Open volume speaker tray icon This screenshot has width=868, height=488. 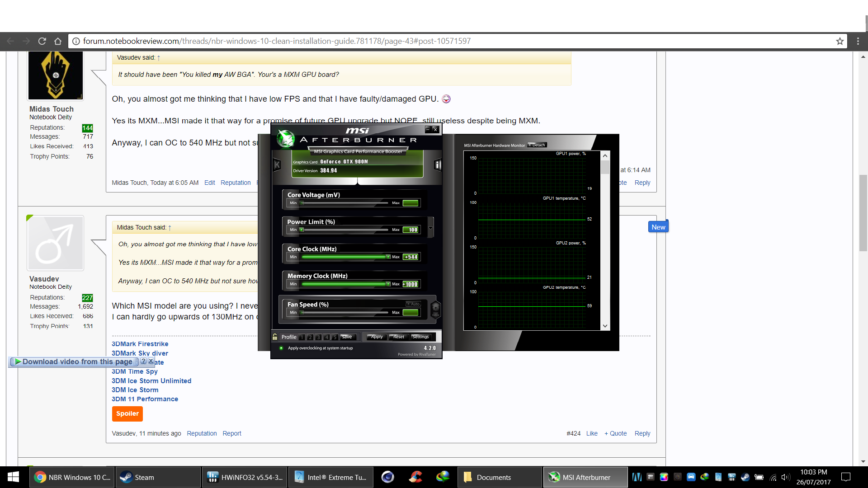(786, 477)
